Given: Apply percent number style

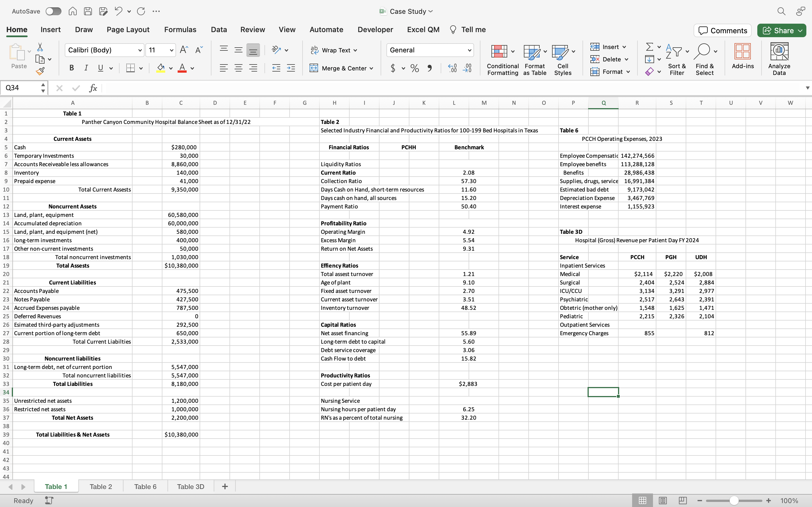Looking at the screenshot, I should coord(414,68).
